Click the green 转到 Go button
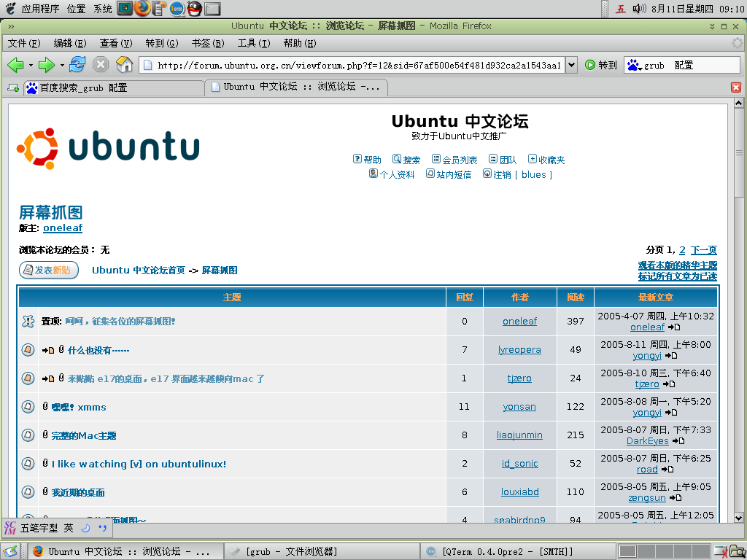Viewport: 747px width, 560px height. [x=601, y=65]
